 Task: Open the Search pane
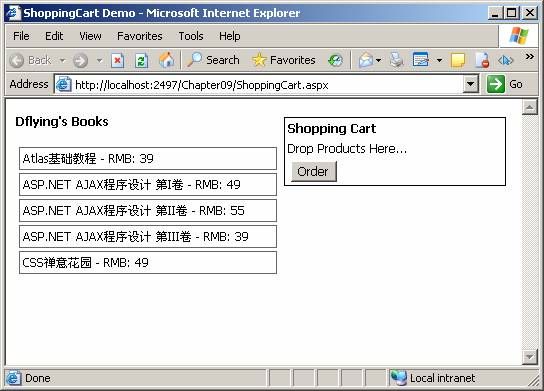[213, 60]
